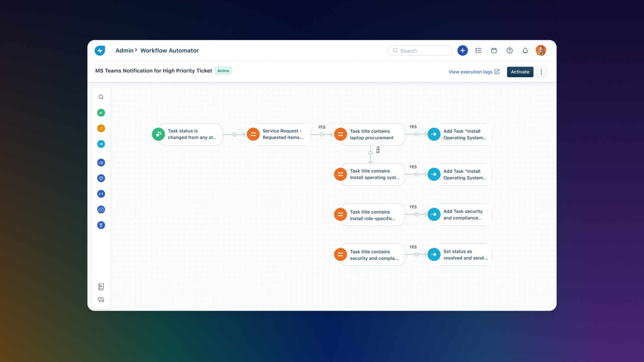Open the video tutorial guide icon
The image size is (644, 362).
click(101, 287)
